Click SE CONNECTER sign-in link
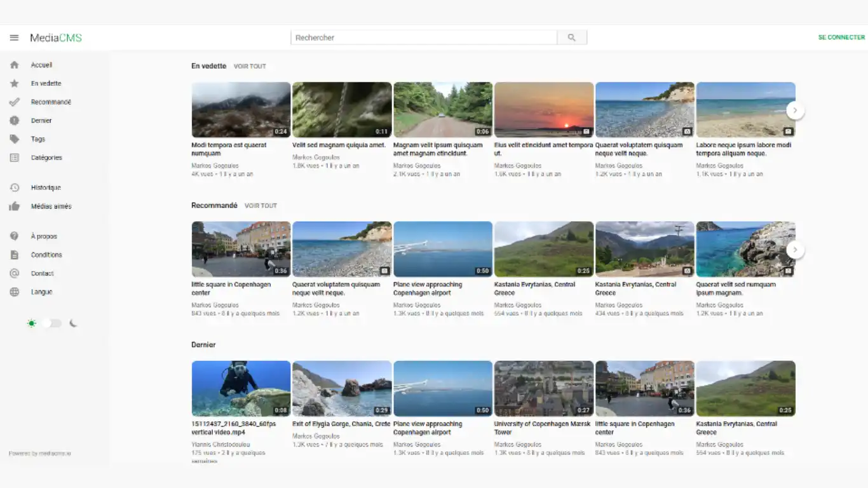868x488 pixels. [x=841, y=37]
